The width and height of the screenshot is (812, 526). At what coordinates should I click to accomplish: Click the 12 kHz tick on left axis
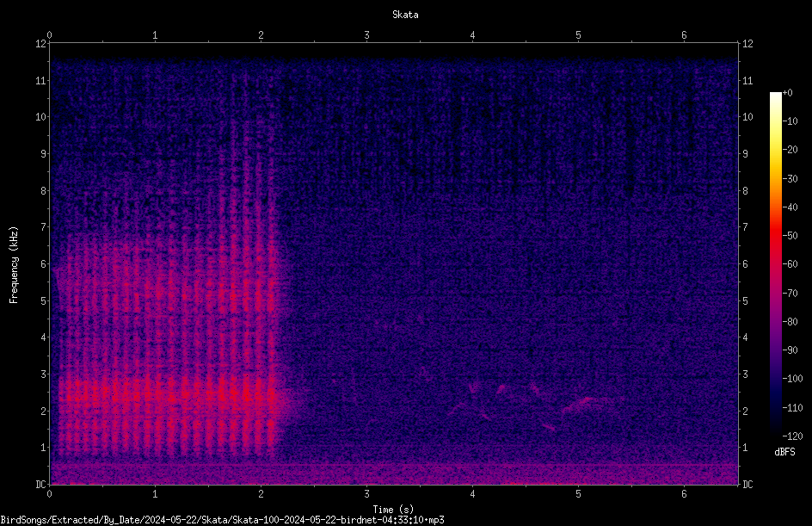click(41, 44)
